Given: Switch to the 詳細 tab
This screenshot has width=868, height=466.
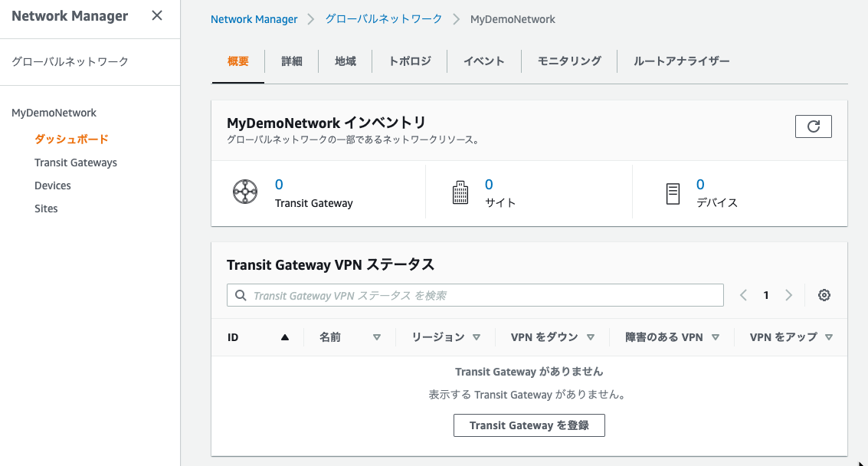Looking at the screenshot, I should tap(292, 61).
